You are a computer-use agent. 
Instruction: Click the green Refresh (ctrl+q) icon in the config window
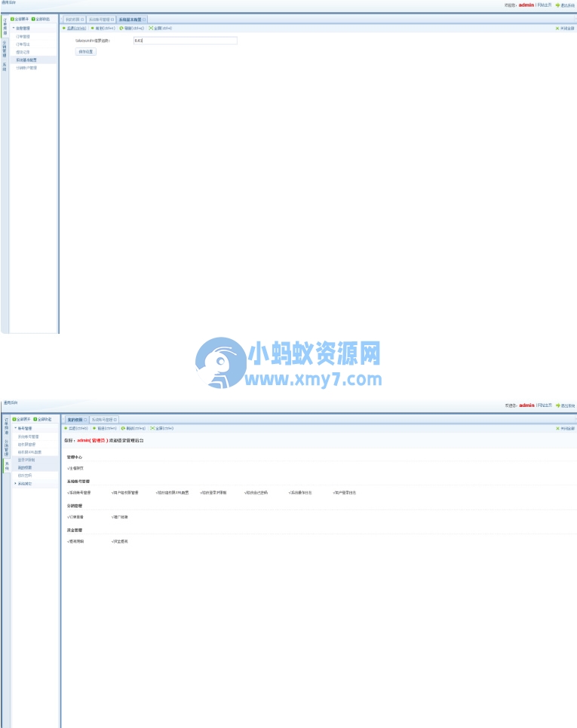121,29
